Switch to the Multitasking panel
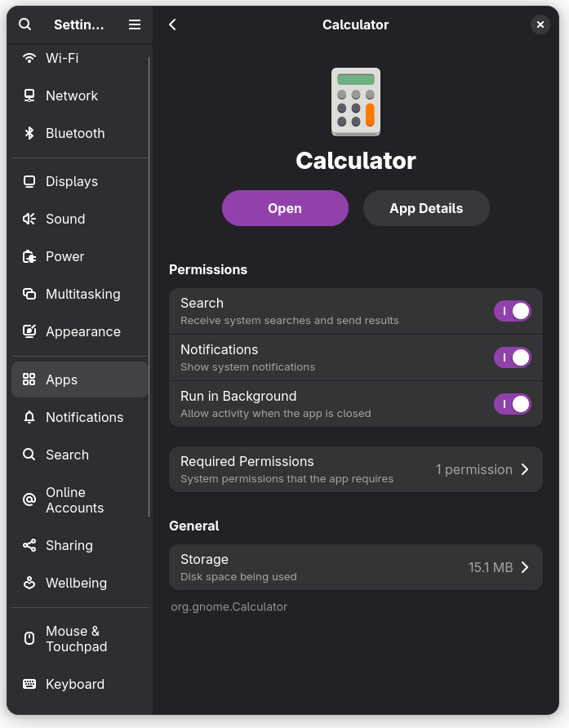 point(82,294)
